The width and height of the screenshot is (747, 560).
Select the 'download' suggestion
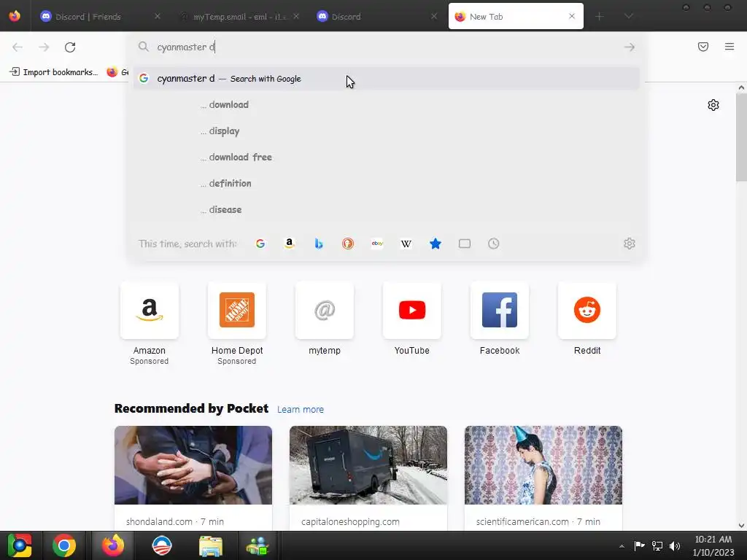pyautogui.click(x=386, y=105)
